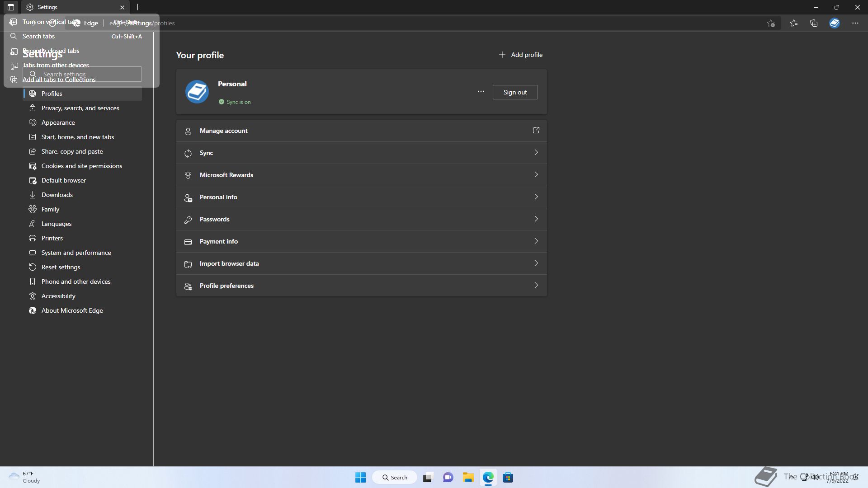
Task: Open the tab actions menu icon
Action: [x=11, y=7]
